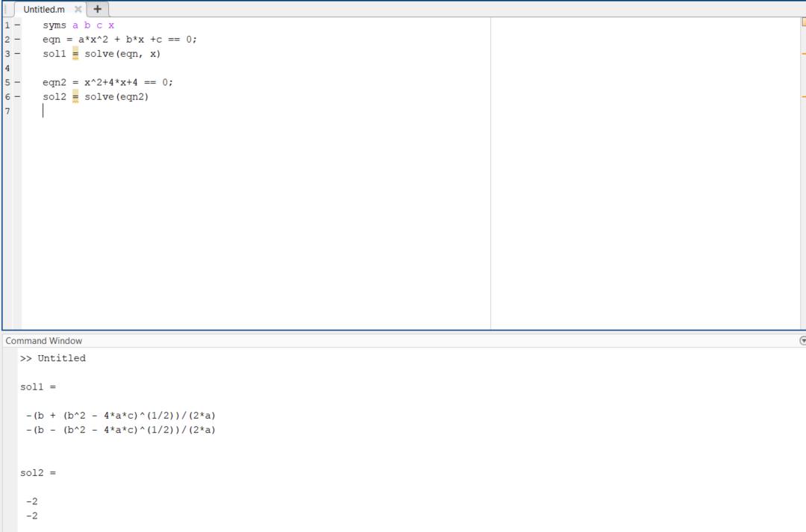Toggle breakpoint on line 5 dash
The width and height of the screenshot is (806, 532).
point(17,82)
